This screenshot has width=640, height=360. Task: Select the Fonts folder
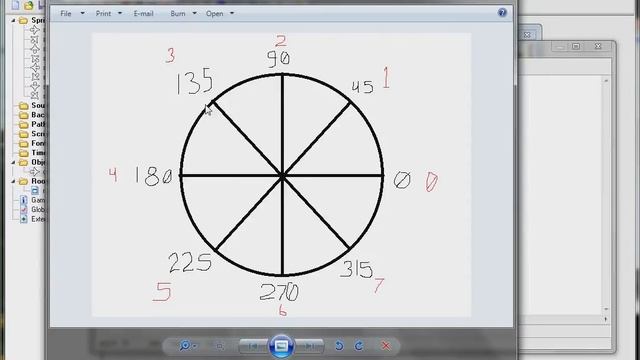(32, 143)
